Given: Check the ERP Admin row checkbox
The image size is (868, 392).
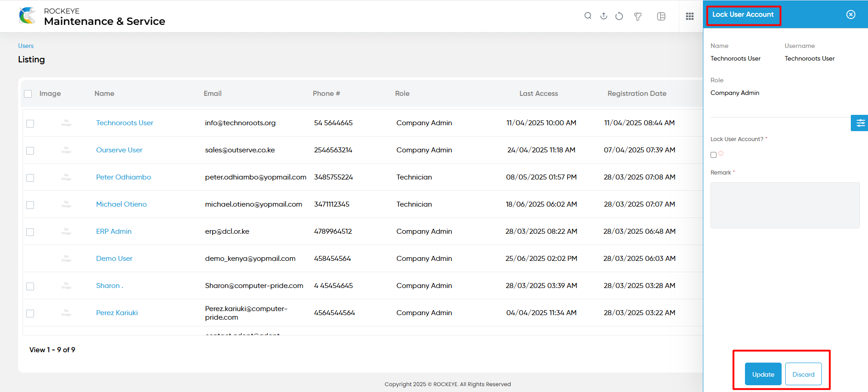Looking at the screenshot, I should (x=30, y=232).
